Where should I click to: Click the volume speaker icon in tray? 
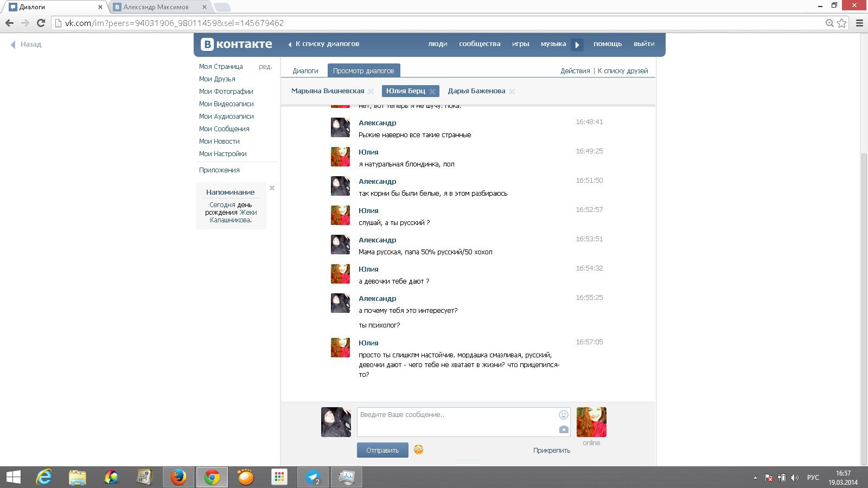[795, 478]
